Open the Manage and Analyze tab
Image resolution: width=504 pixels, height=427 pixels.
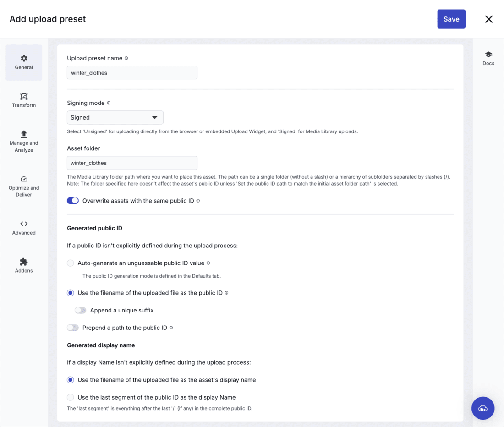24,142
